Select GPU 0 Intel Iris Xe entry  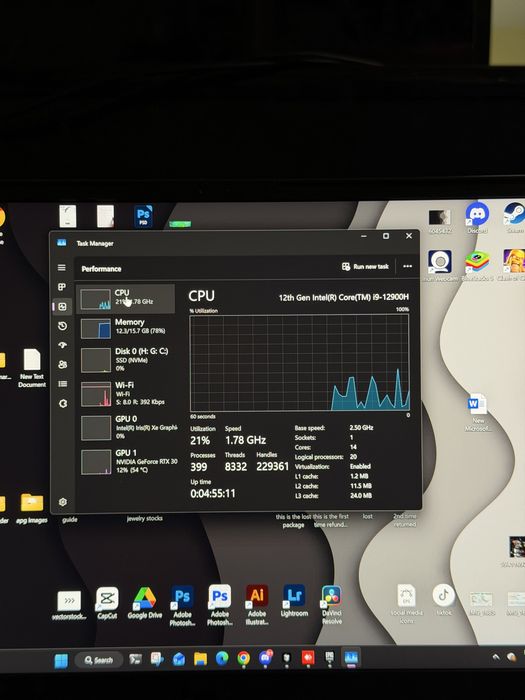pos(126,427)
